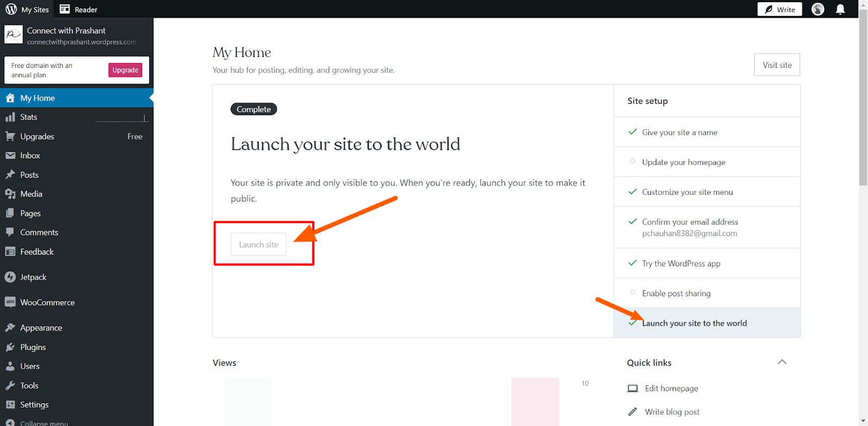Click the Write blog post pencil icon
Image resolution: width=868 pixels, height=426 pixels.
click(x=633, y=412)
